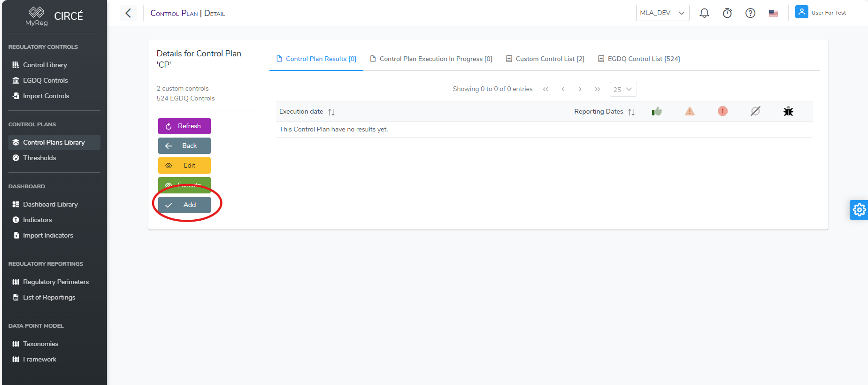Open the timer stopwatch icon
The width and height of the screenshot is (868, 385).
[727, 13]
